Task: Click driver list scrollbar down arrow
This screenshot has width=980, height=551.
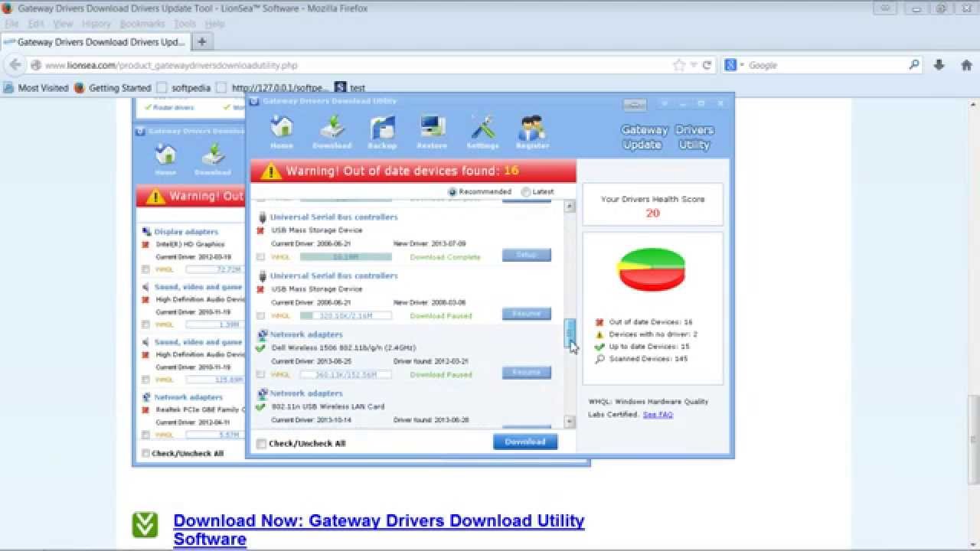Action: pyautogui.click(x=569, y=422)
